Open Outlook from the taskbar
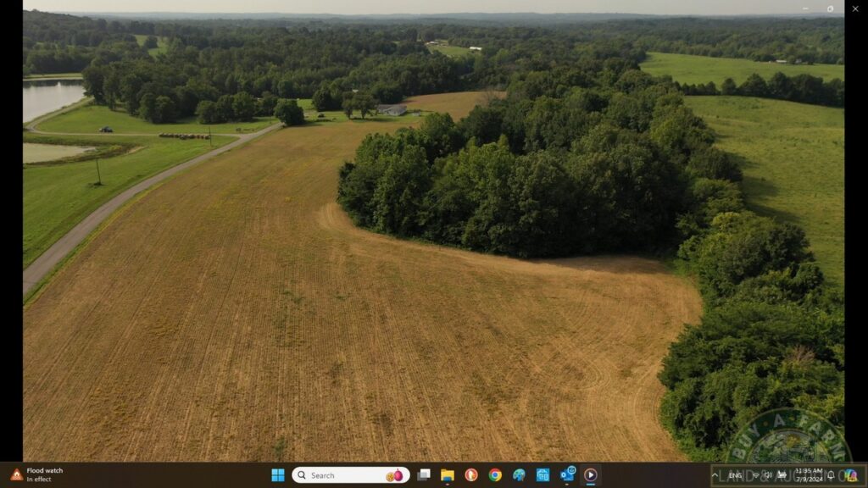The width and height of the screenshot is (868, 488). pos(567,475)
